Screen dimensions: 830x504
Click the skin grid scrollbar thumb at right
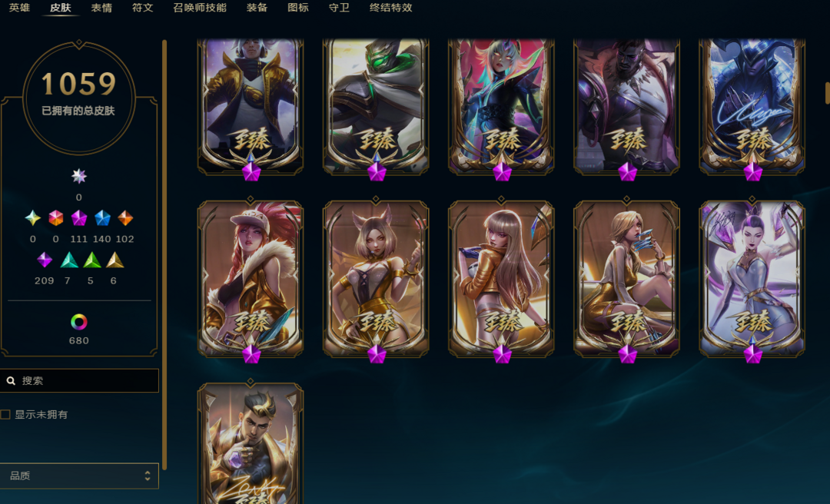coord(828,93)
